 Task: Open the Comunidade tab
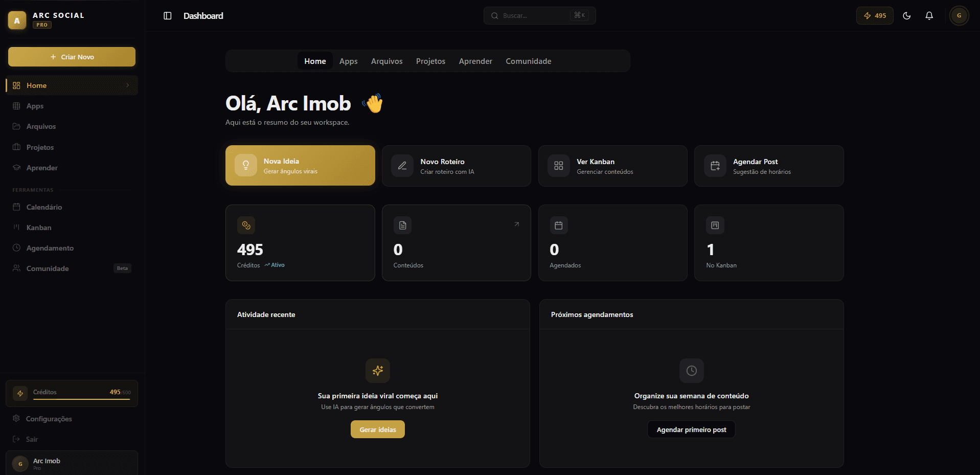tap(528, 61)
